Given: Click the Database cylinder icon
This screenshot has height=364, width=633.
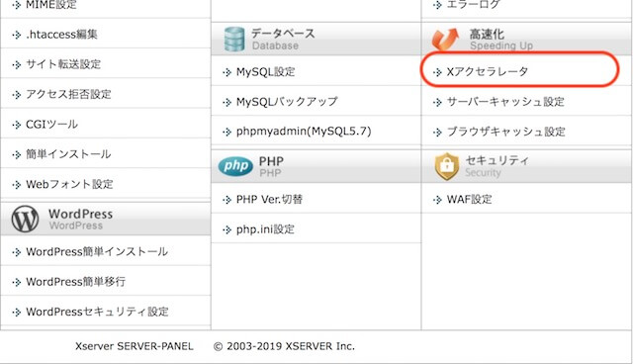Looking at the screenshot, I should (x=234, y=40).
